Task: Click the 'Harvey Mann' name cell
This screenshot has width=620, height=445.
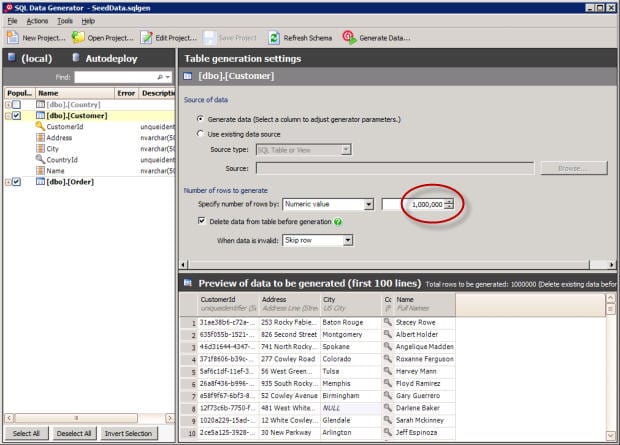Action: pos(425,371)
